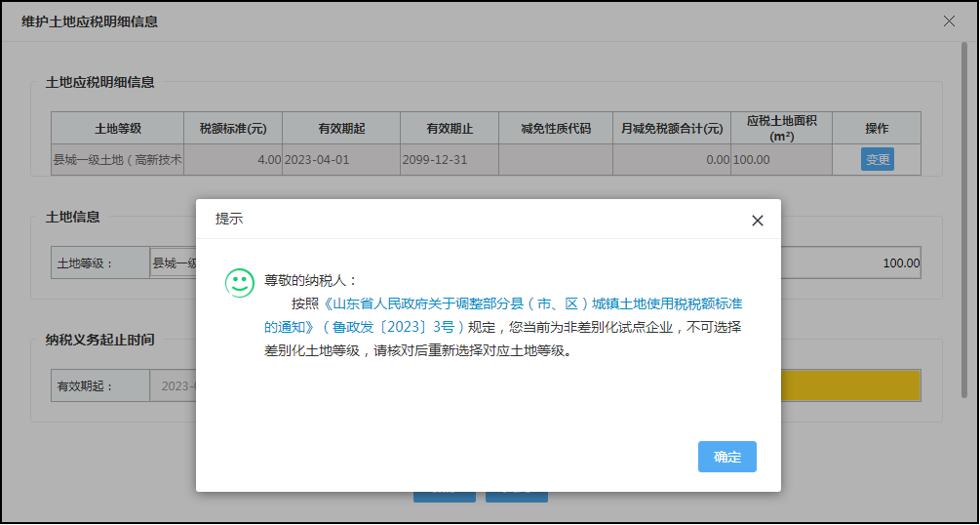Click the 100.00 taxable area table cell
Viewport: 980px width, 525px height.
[x=782, y=160]
